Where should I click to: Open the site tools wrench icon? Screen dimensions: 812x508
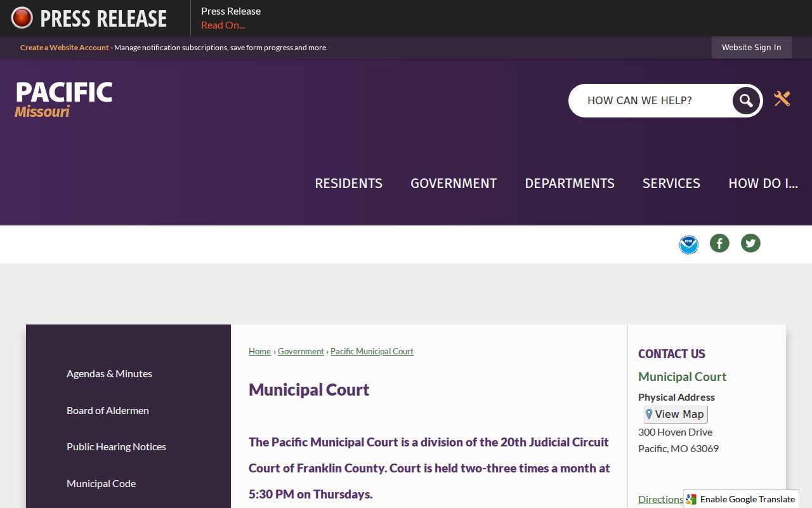tap(782, 98)
